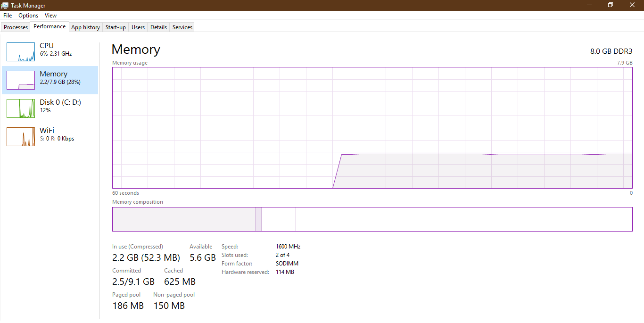Switch to the Users tab

138,27
